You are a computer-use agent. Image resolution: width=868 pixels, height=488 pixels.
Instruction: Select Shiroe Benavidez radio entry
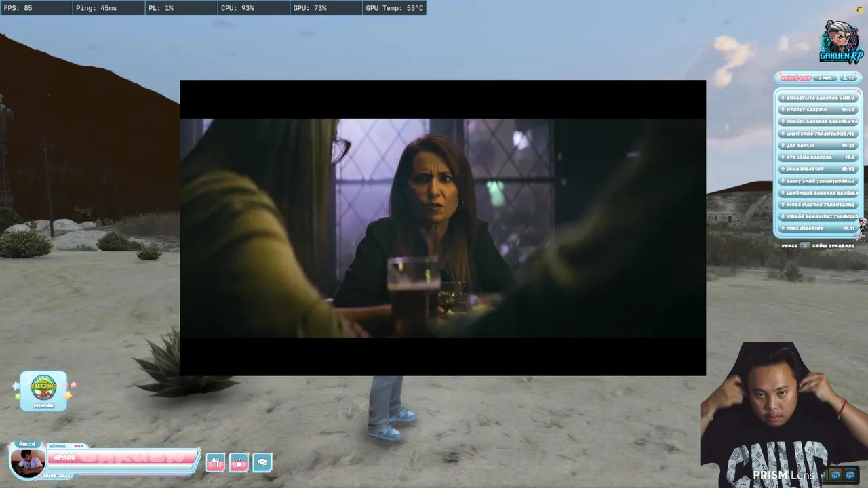point(818,217)
